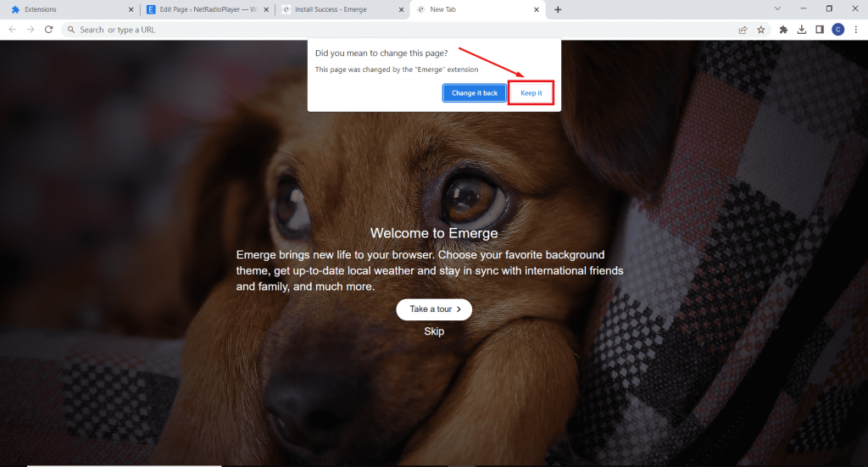868x467 pixels.
Task: Reload the current page
Action: [48, 30]
